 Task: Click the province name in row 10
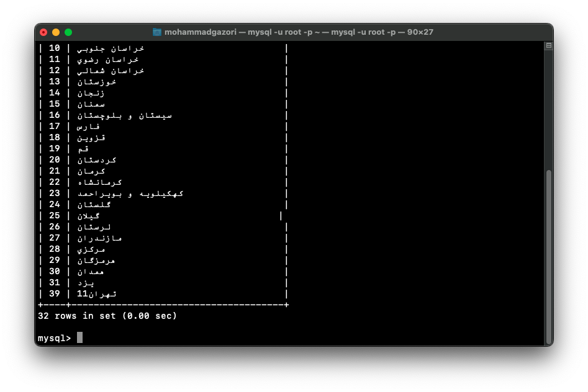[x=111, y=49]
